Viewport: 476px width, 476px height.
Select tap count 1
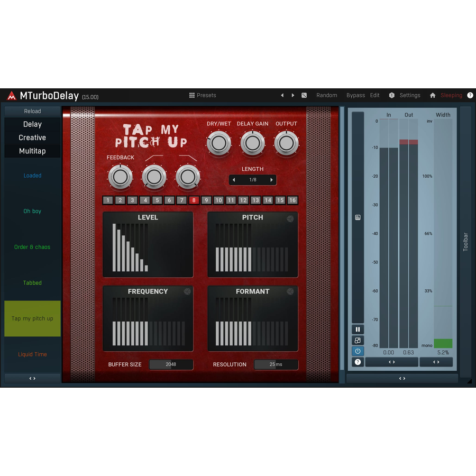tap(108, 200)
